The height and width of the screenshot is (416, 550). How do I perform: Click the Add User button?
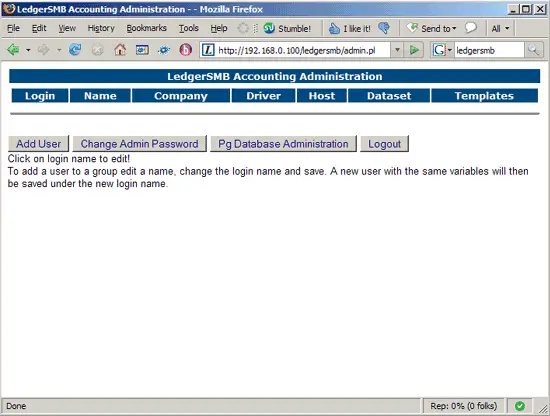(38, 144)
